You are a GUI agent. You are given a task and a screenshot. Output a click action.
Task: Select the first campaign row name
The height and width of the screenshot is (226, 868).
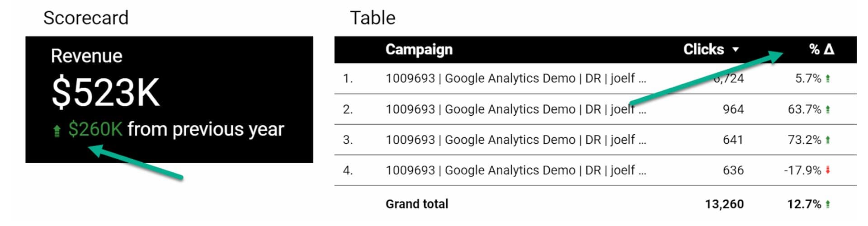coord(515,79)
